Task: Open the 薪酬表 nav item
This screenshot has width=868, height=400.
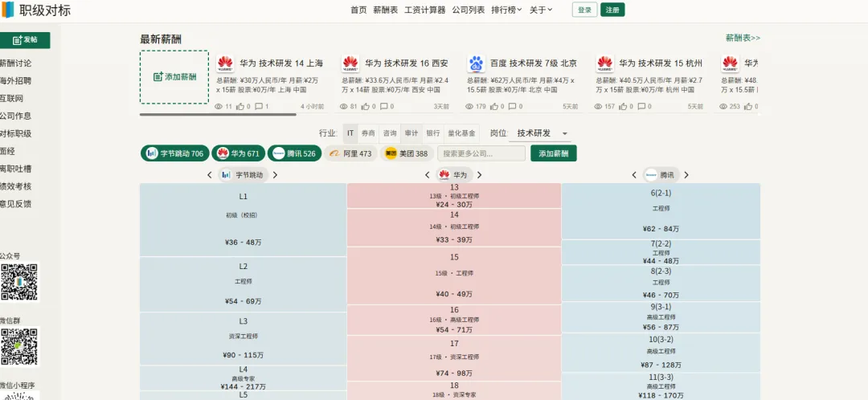Action: coord(385,10)
